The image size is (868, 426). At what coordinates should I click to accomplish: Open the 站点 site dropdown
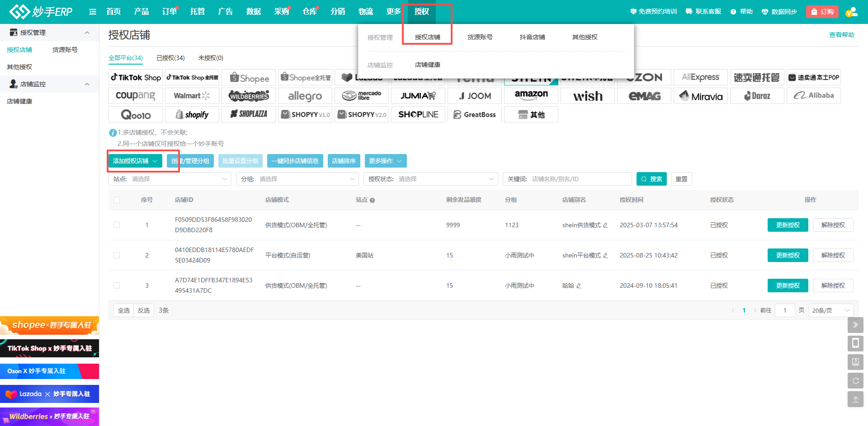[170, 179]
